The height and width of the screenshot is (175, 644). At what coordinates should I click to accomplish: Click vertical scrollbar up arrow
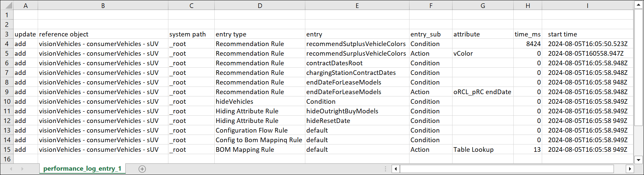click(x=639, y=5)
